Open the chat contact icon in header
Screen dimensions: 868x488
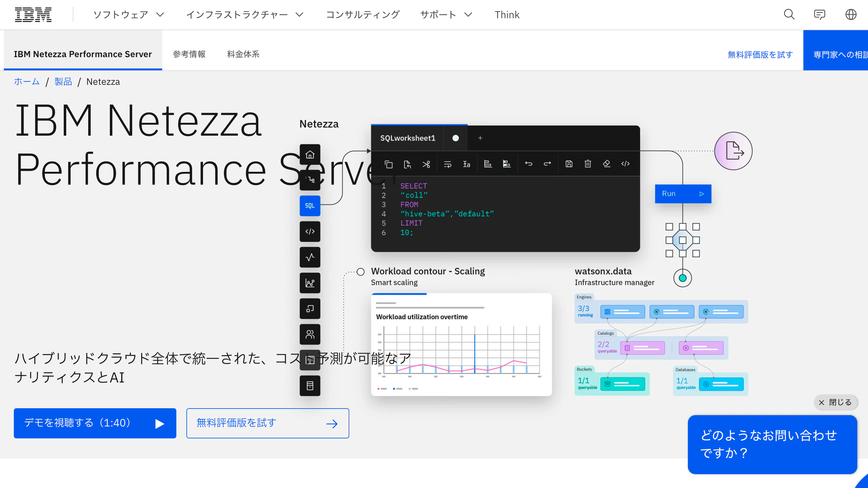819,14
